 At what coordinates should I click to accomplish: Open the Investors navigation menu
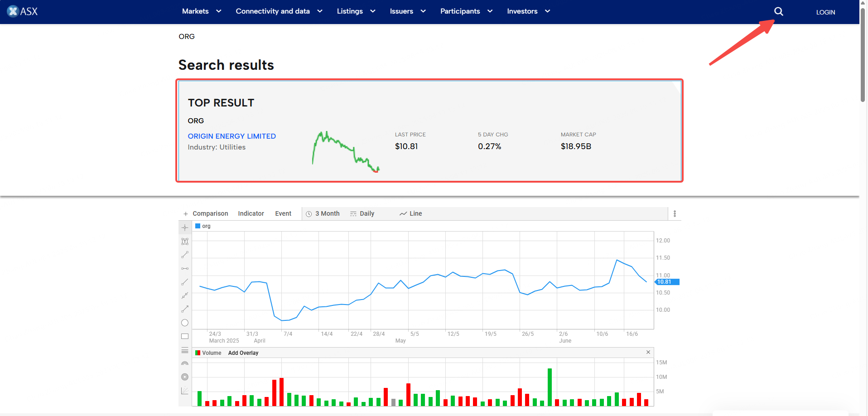[522, 11]
